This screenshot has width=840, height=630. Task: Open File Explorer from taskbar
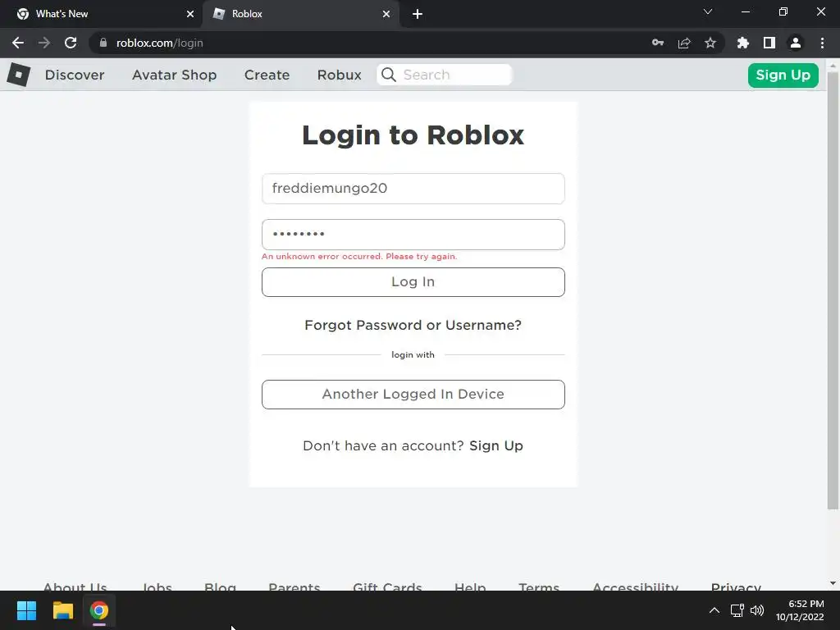pos(62,610)
